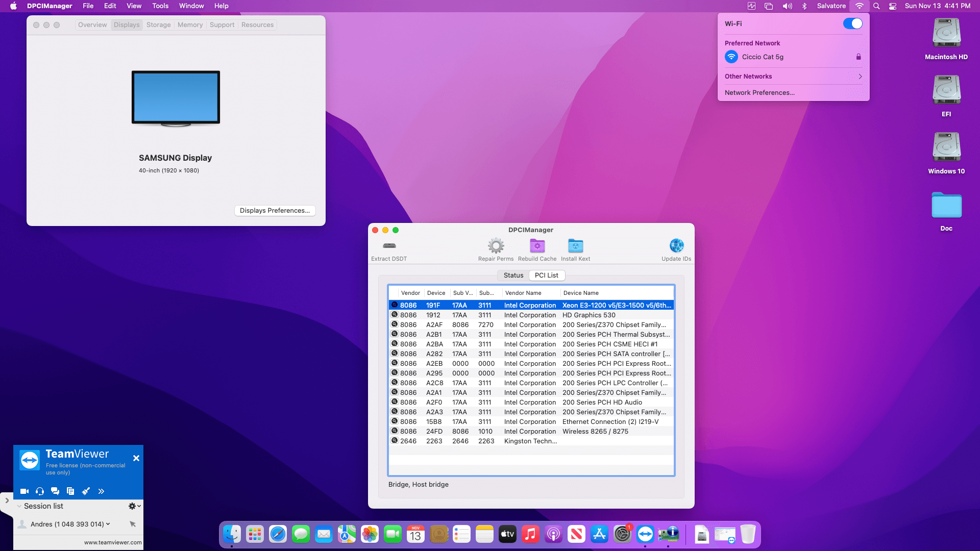Click the Device Name column header

point(617,293)
